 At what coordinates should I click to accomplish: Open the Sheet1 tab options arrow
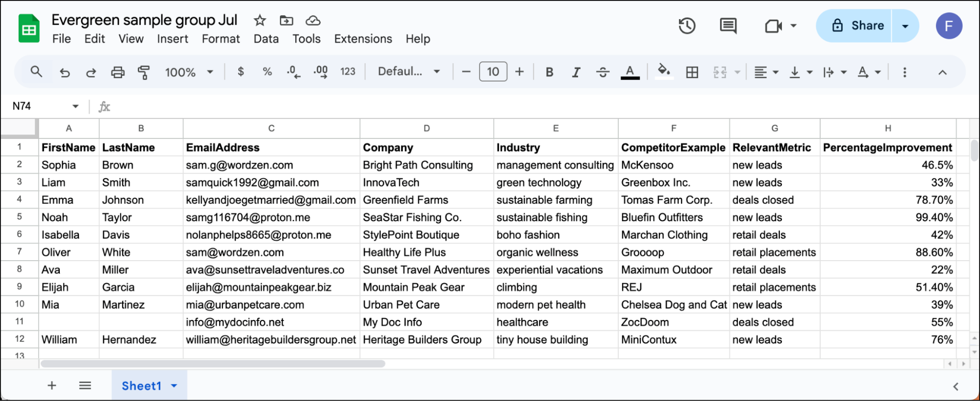coord(174,386)
